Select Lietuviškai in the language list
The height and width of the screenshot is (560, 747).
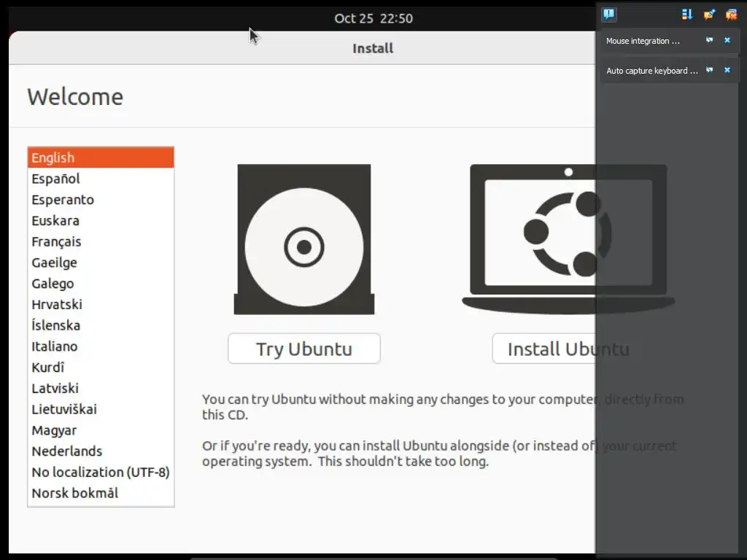click(x=101, y=409)
